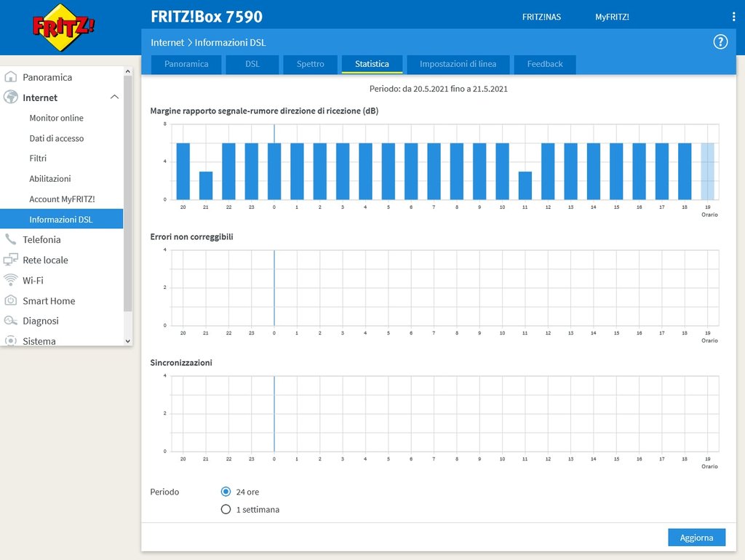Click the Sistema gear icon
This screenshot has height=560, width=745.
(x=10, y=341)
